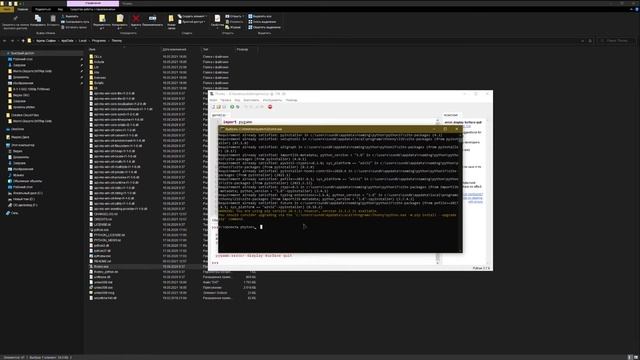Image resolution: width=640 pixels, height=360 pixels.
Task: Select the Lib folder in file list
Action: coord(96,67)
